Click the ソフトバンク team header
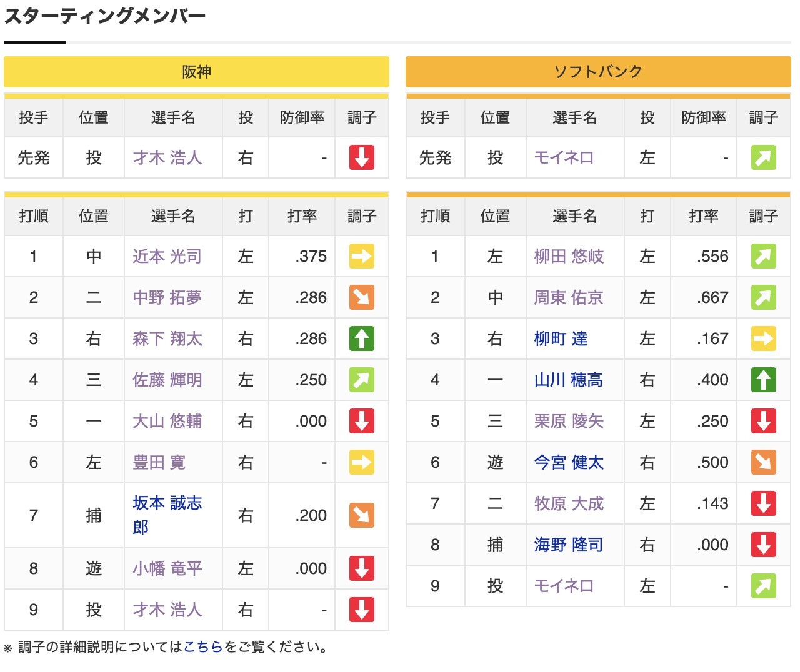 click(x=598, y=71)
